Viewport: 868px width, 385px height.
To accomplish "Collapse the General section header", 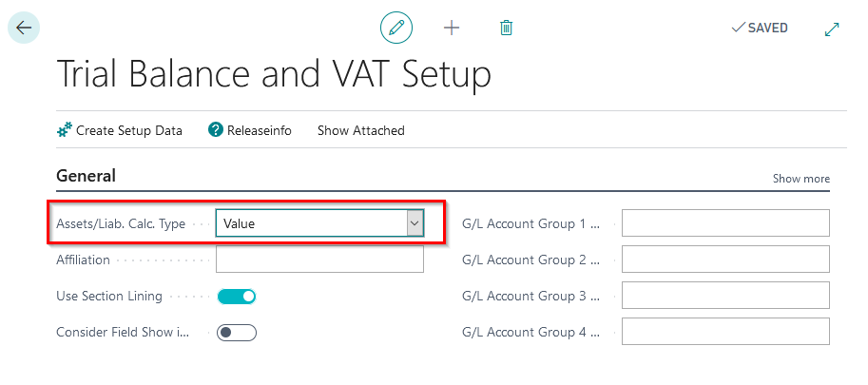I will (87, 176).
